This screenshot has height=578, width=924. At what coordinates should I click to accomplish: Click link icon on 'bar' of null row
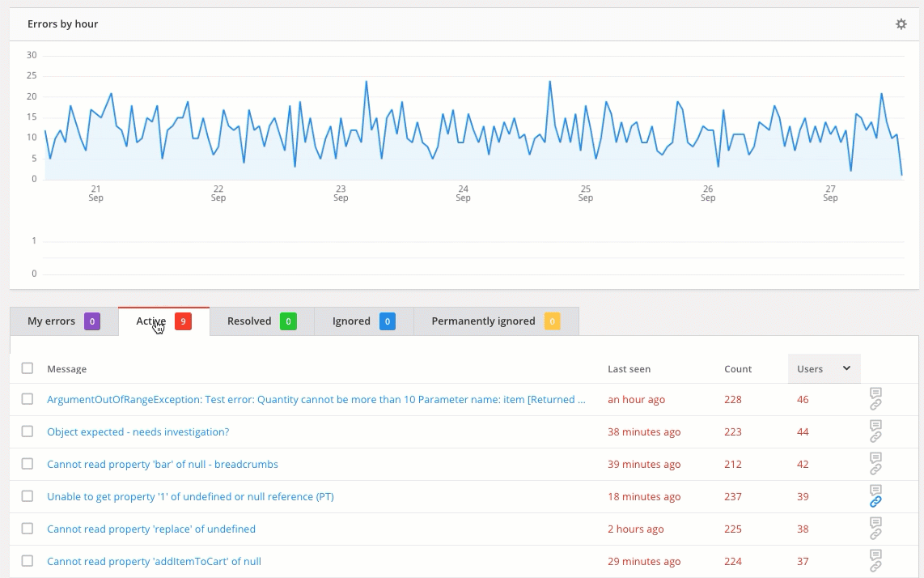point(875,470)
